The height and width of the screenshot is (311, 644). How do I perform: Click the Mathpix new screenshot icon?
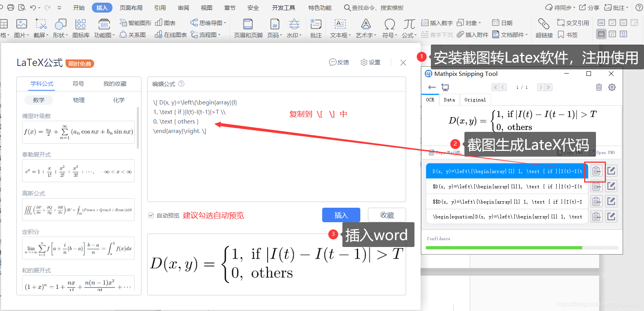pyautogui.click(x=445, y=87)
